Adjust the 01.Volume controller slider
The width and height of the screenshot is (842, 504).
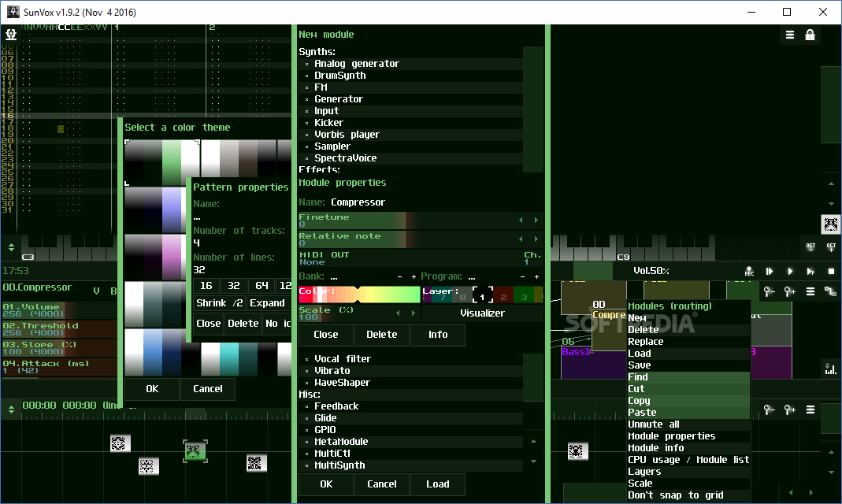click(59, 310)
